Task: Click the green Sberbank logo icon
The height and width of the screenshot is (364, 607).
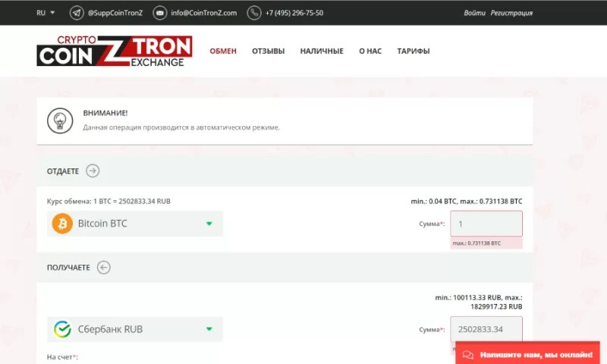Action: click(62, 329)
